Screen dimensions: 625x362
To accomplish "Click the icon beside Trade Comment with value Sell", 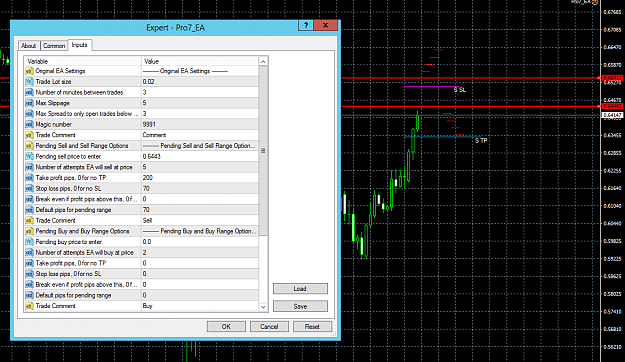I will [x=29, y=220].
